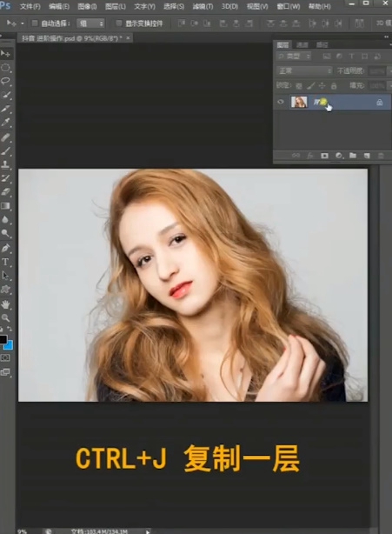Select the Eraser tool
The height and width of the screenshot is (534, 392).
point(6,192)
